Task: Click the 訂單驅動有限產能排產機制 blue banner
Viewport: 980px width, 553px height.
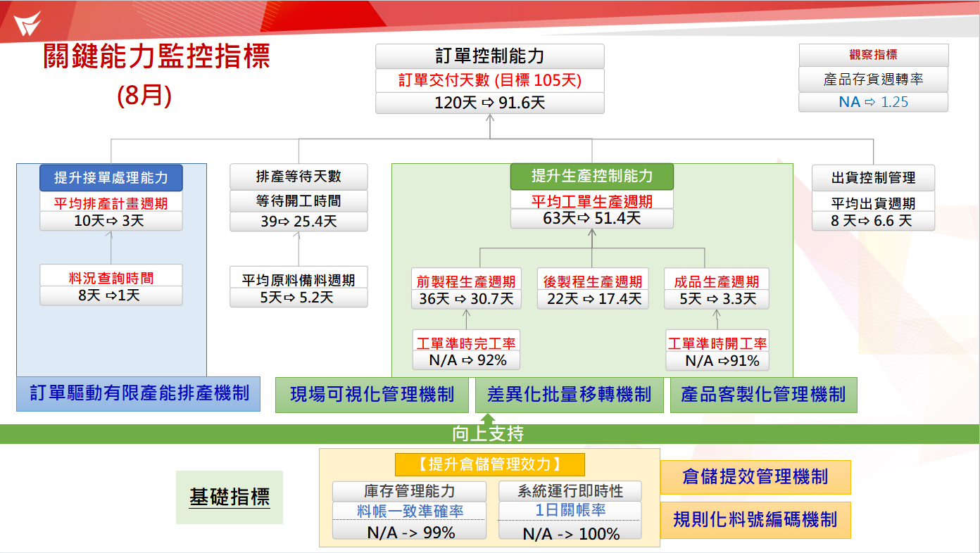Action: tap(139, 395)
